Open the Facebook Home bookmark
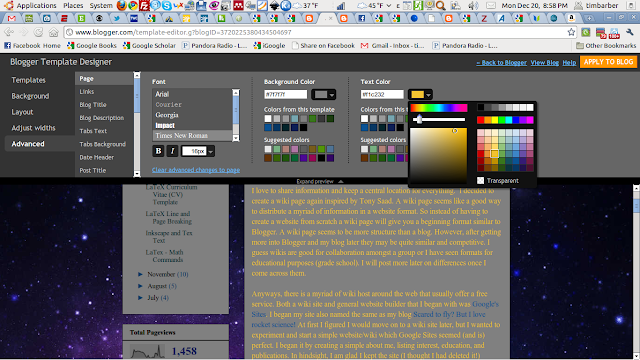Image resolution: width=640 pixels, height=360 pixels. pos(32,45)
